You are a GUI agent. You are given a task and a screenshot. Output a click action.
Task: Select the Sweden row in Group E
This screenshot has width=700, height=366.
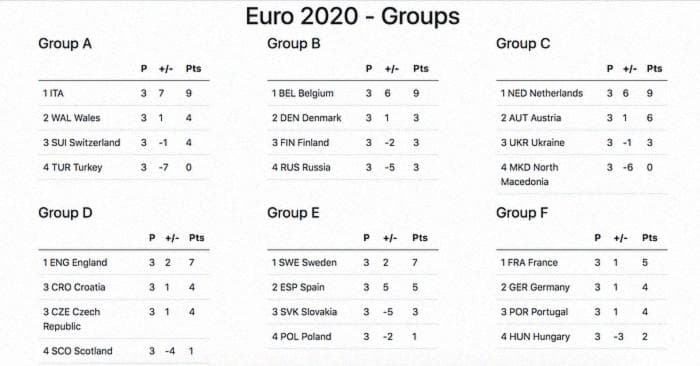353,262
